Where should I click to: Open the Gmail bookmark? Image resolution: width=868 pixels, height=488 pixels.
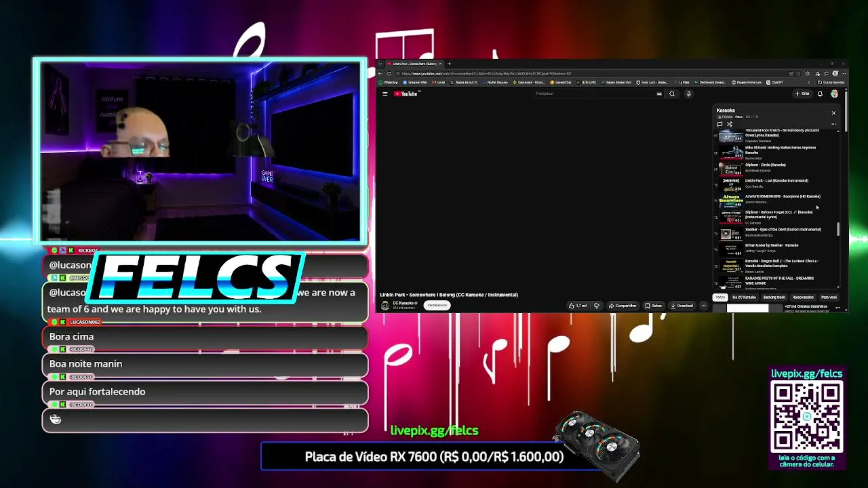click(438, 83)
